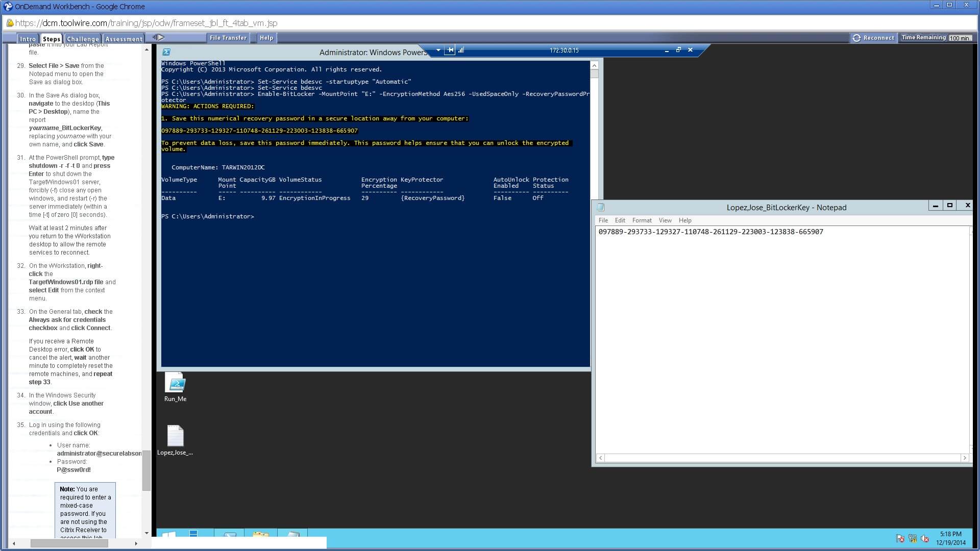Restore down the remote desktop session

[x=678, y=50]
